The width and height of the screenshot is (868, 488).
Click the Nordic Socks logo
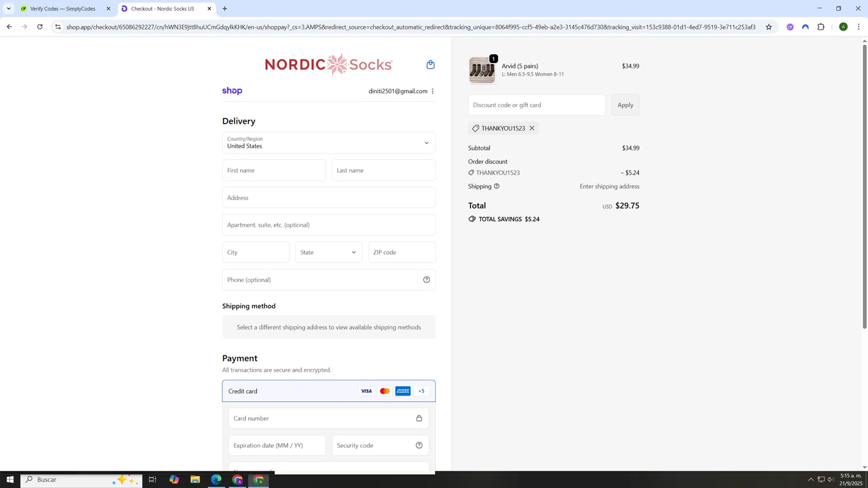[x=329, y=65]
